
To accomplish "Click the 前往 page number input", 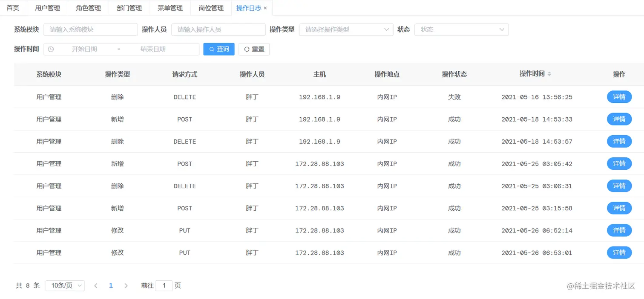I will point(164,286).
